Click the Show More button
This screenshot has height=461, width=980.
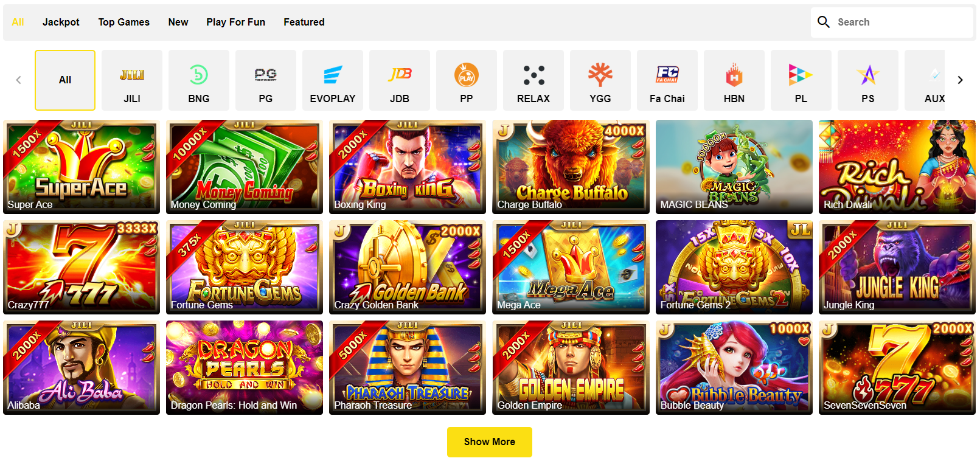click(x=490, y=442)
